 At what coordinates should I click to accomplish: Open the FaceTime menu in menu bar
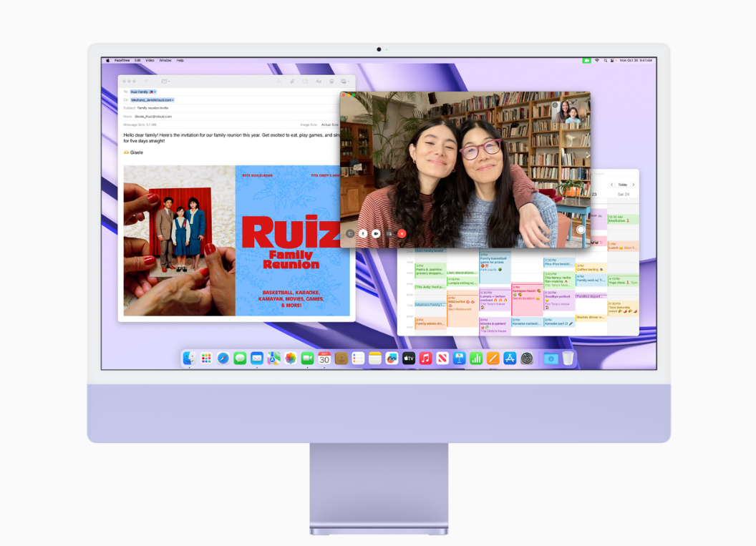click(x=122, y=60)
